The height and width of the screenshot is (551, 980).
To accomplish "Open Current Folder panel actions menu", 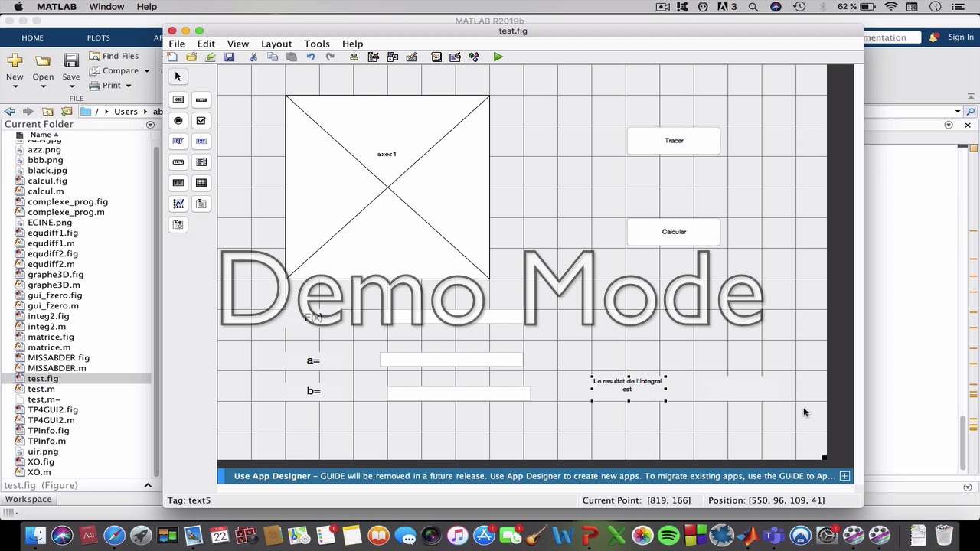I will point(150,125).
